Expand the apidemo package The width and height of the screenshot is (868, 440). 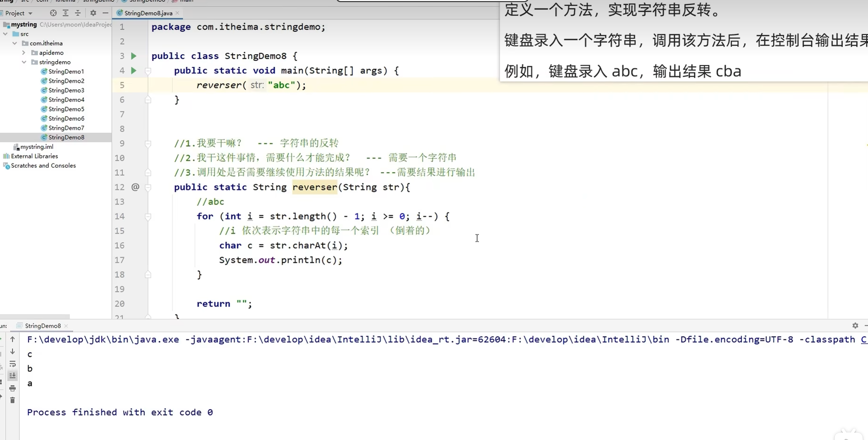pos(24,53)
